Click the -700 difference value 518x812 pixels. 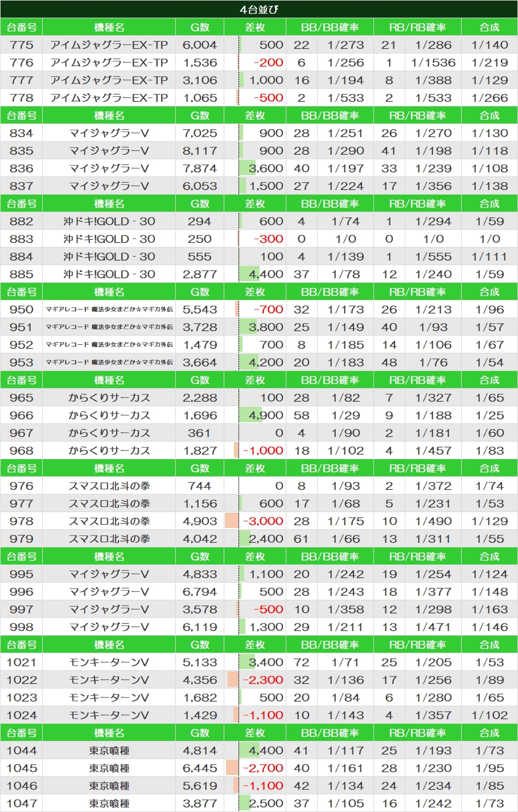click(x=268, y=310)
